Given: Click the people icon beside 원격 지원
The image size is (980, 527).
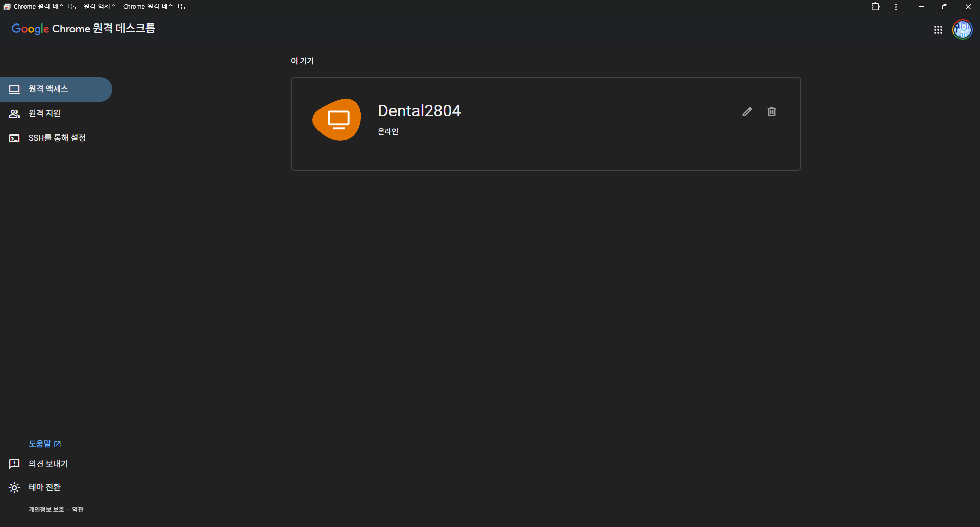Looking at the screenshot, I should (x=14, y=114).
